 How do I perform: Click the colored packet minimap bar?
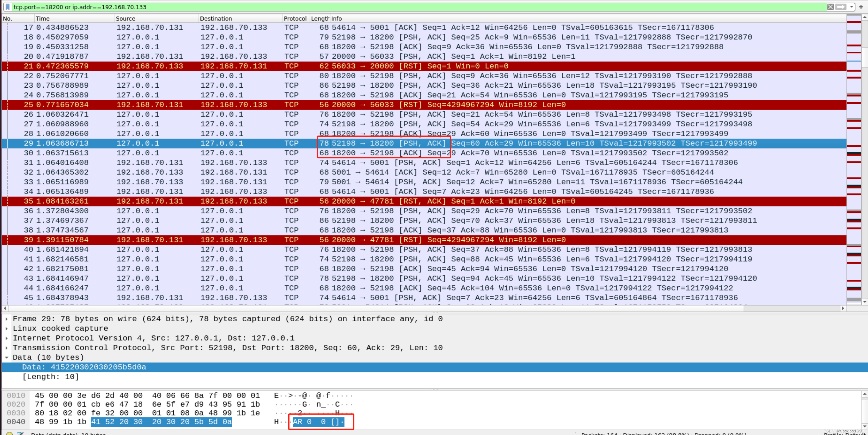pos(854,159)
